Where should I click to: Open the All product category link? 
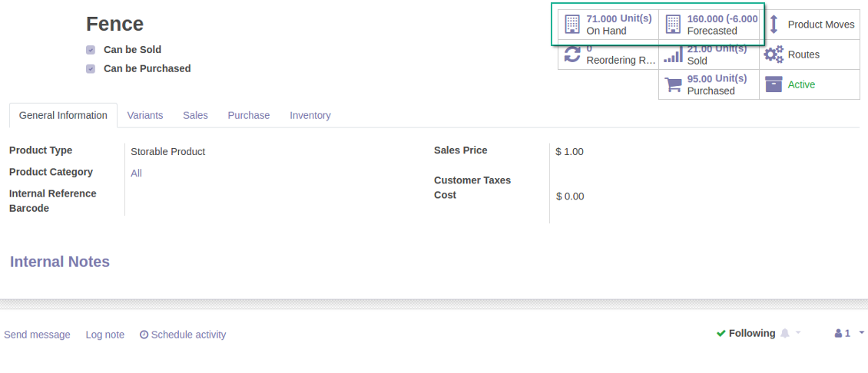136,173
